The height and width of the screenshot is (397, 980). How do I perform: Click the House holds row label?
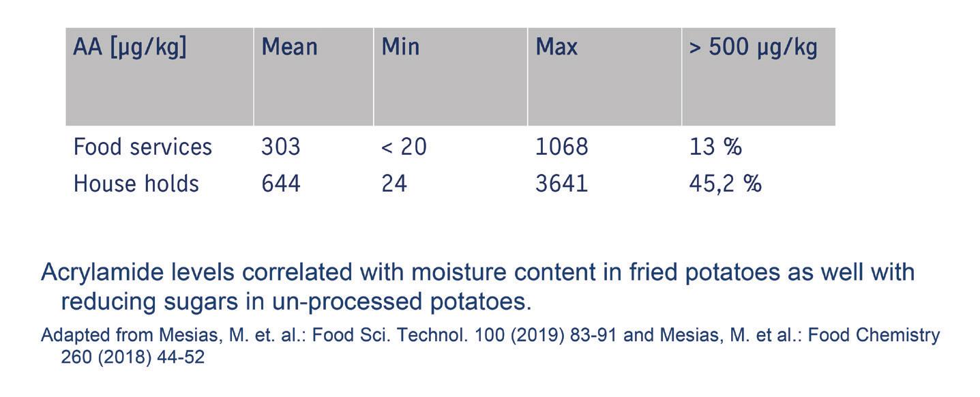coord(136,184)
